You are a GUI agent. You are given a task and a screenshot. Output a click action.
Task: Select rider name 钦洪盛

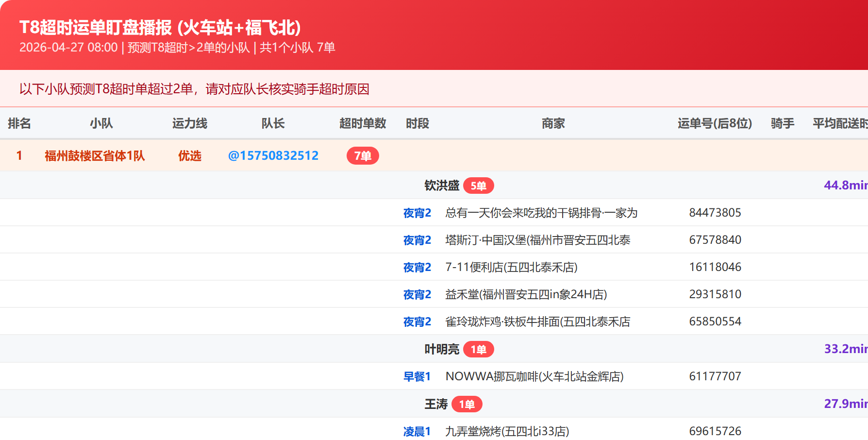click(x=442, y=186)
